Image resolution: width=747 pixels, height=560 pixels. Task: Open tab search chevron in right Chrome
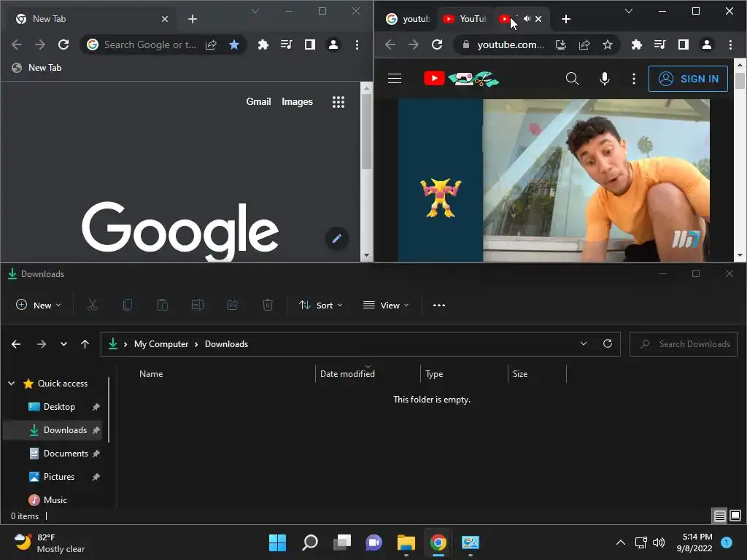(629, 11)
